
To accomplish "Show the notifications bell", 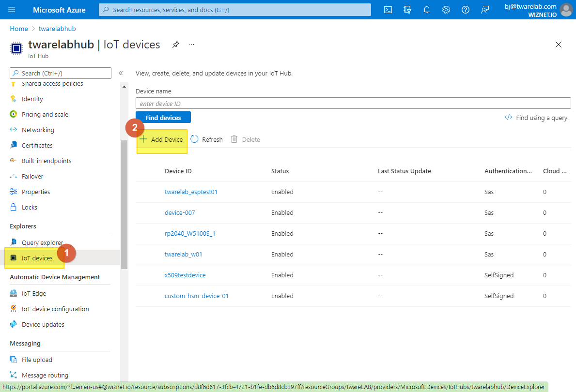I will [x=426, y=10].
